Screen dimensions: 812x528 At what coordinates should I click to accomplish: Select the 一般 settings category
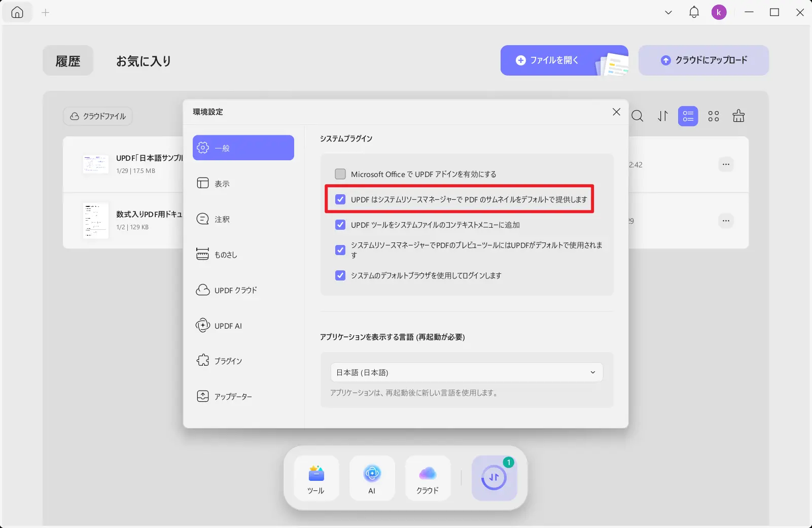[243, 148]
